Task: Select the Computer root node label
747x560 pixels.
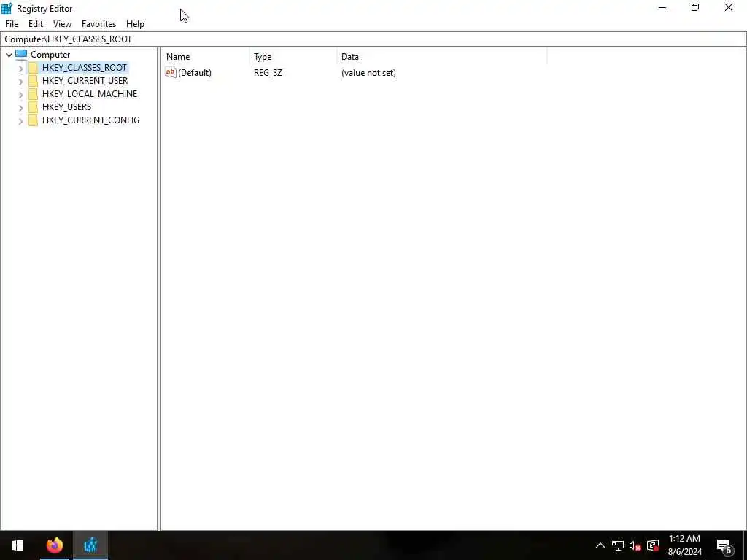Action: click(50, 55)
